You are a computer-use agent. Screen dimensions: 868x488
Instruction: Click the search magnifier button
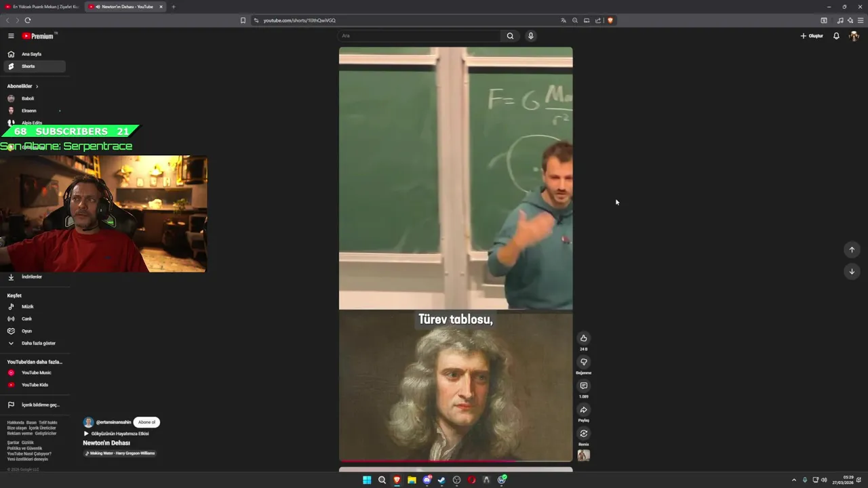510,36
